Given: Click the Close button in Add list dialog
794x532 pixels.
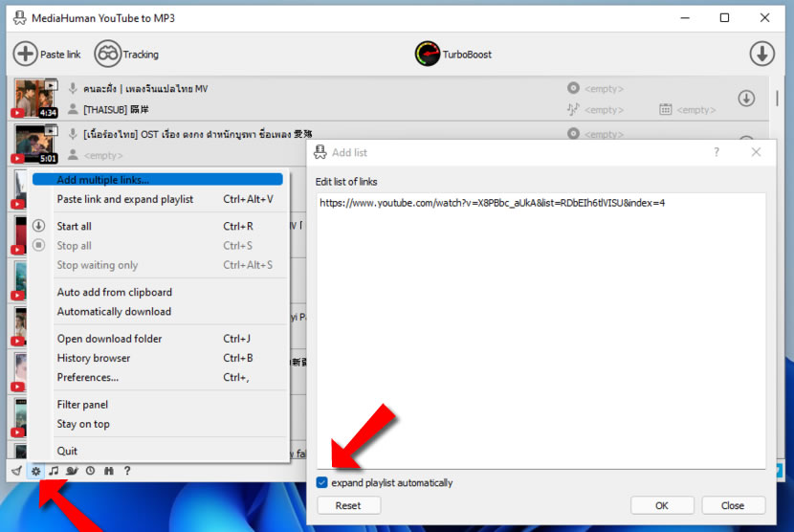Looking at the screenshot, I should pyautogui.click(x=733, y=505).
